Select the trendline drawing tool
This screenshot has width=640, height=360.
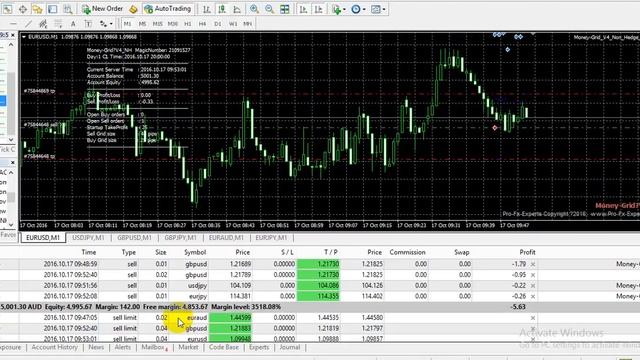[x=28, y=24]
